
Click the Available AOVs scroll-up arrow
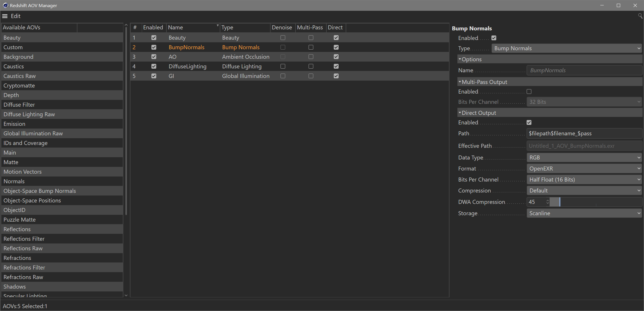[x=126, y=25]
